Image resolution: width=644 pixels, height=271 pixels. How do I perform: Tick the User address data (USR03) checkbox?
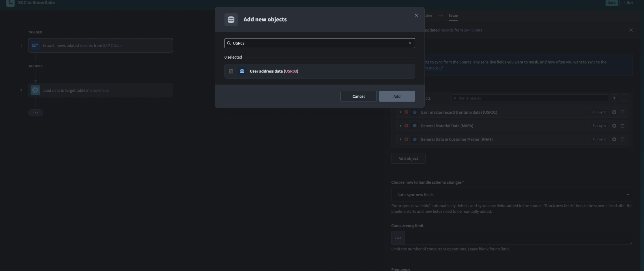(231, 71)
